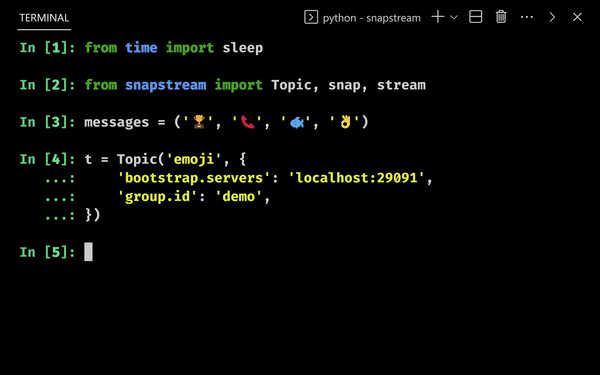Click the trophy emoji in messages tuple

click(x=199, y=122)
